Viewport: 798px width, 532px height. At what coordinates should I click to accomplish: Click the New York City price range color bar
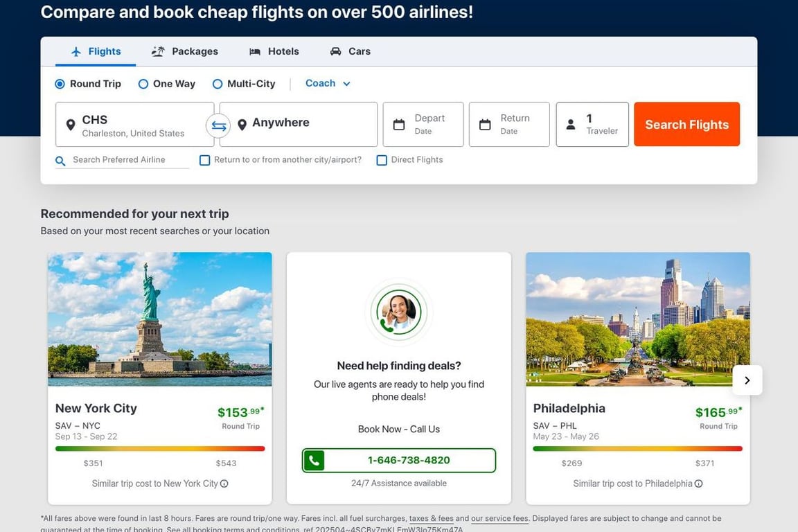(x=160, y=448)
